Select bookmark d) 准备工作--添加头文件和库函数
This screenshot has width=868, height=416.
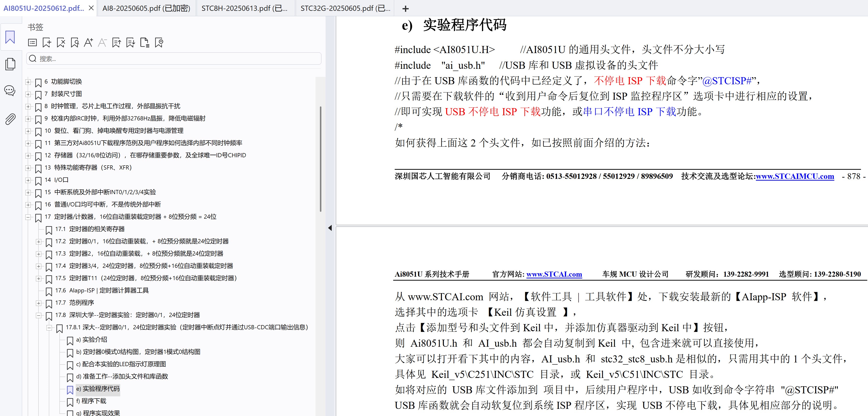point(122,377)
